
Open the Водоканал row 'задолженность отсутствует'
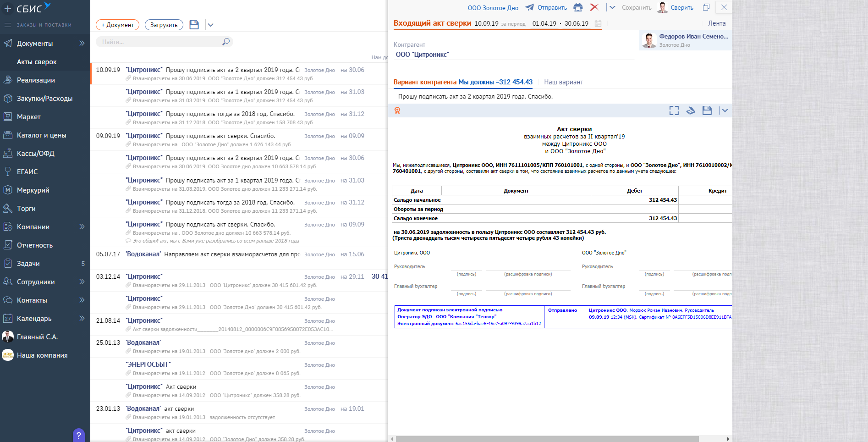tap(239, 413)
